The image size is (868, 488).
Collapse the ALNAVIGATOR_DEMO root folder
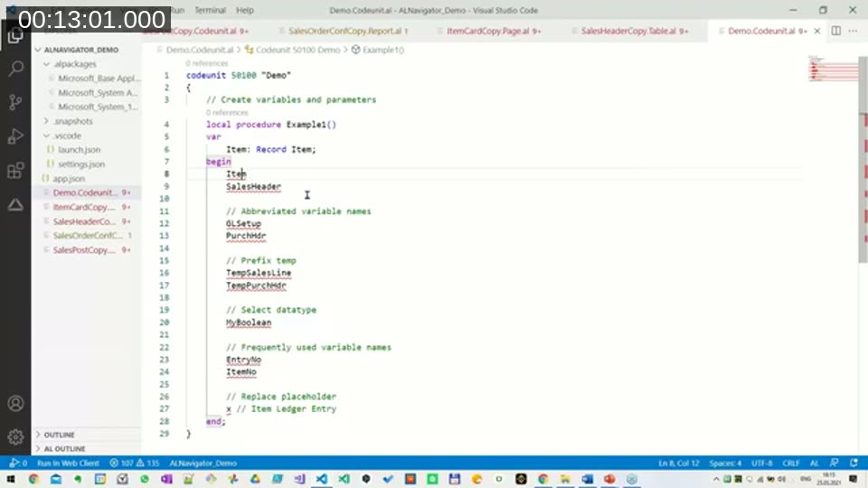tap(80, 50)
